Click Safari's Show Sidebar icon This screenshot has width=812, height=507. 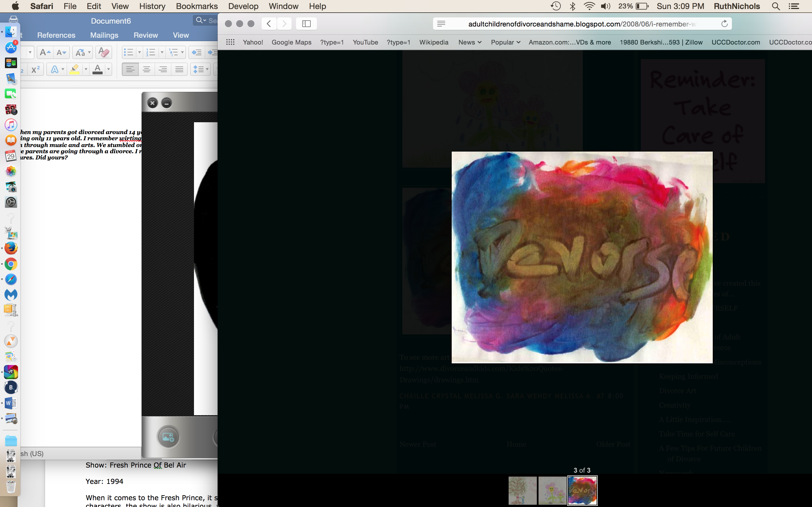click(306, 23)
